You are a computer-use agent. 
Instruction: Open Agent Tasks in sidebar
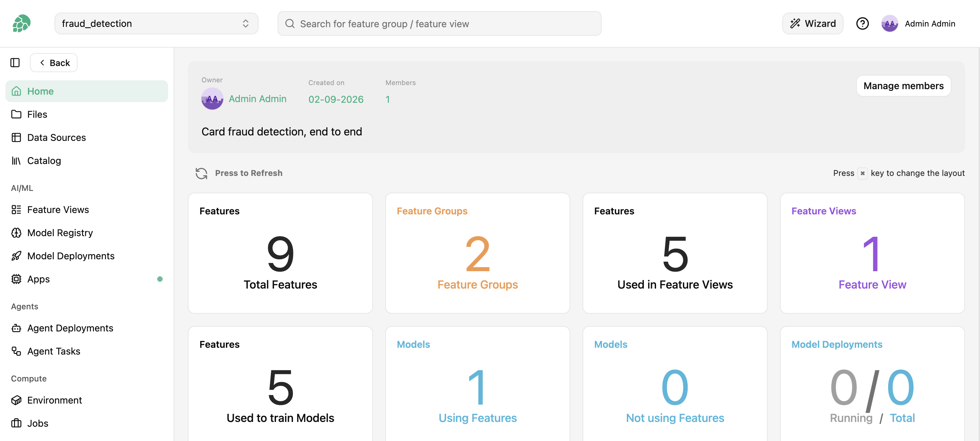(87, 352)
